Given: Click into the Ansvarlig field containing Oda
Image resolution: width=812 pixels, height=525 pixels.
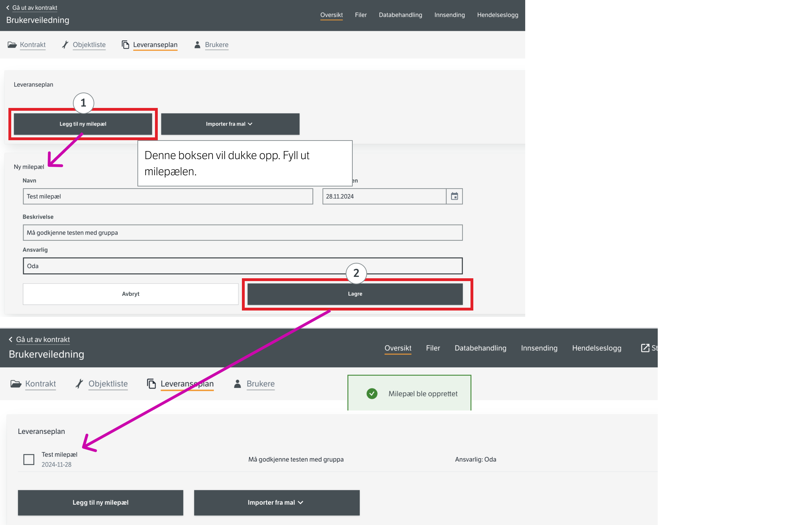Looking at the screenshot, I should click(x=243, y=266).
